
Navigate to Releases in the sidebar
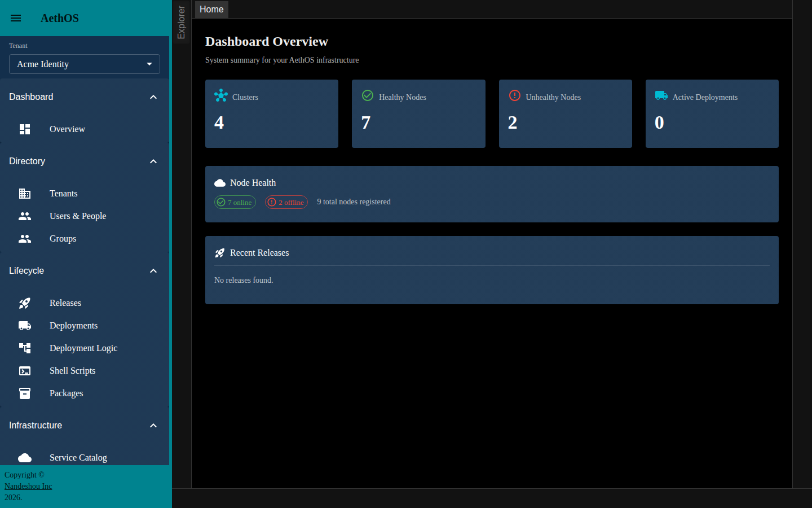click(x=85, y=303)
